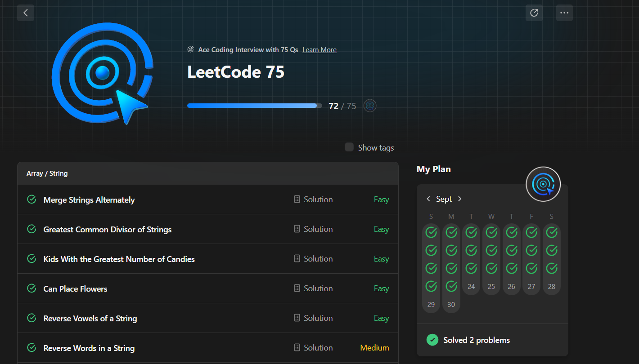Image resolution: width=639 pixels, height=364 pixels.
Task: Click Solution text for Kids With Candies
Action: pos(318,259)
